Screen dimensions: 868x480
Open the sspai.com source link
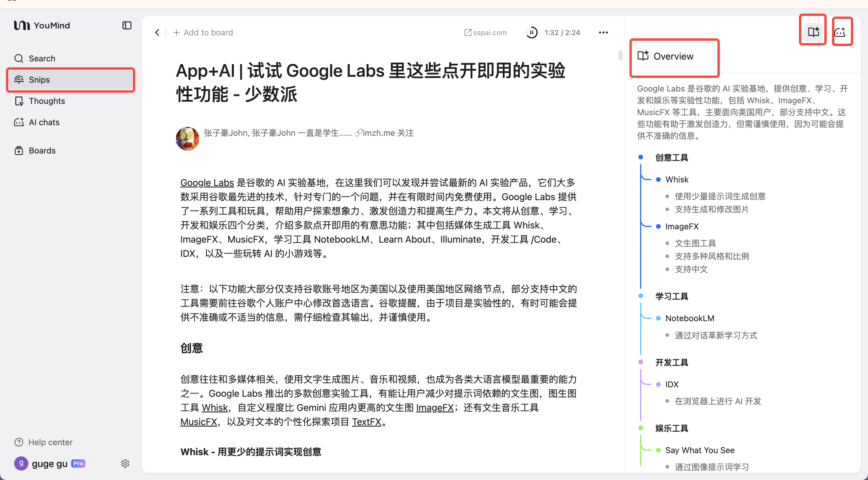click(486, 33)
